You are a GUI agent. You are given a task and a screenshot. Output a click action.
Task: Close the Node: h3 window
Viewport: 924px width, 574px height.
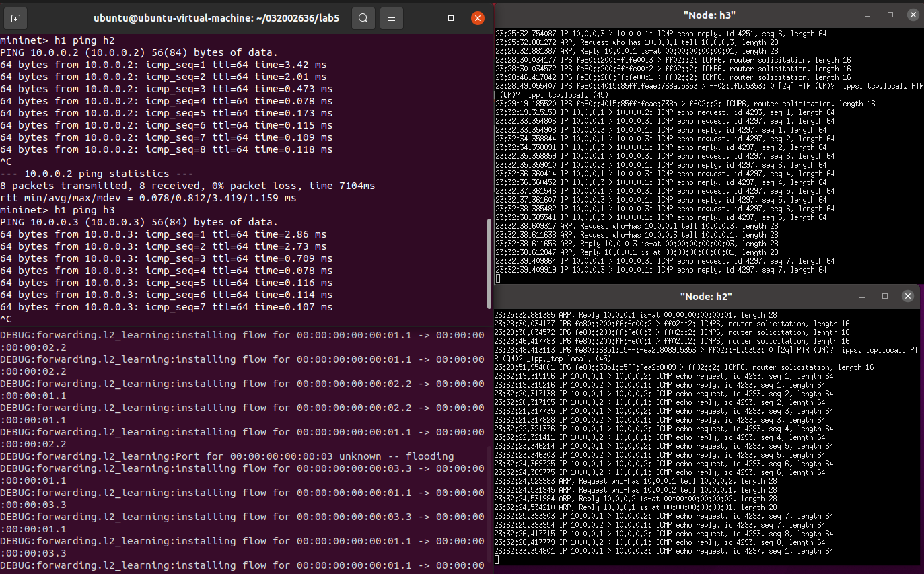pyautogui.click(x=912, y=14)
